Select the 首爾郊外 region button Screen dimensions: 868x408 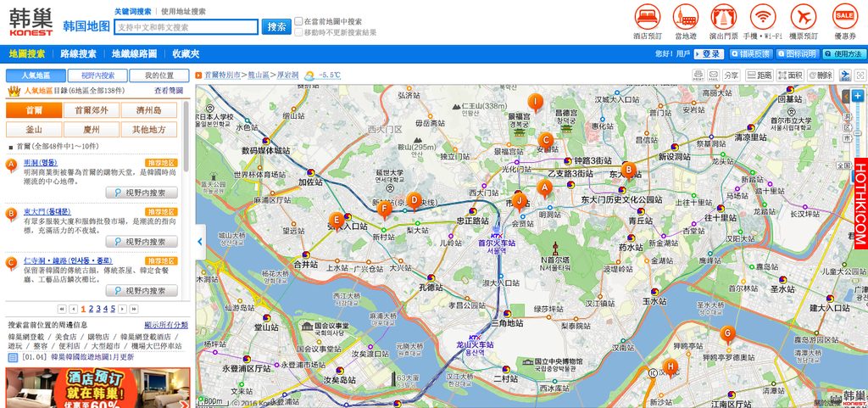point(92,110)
